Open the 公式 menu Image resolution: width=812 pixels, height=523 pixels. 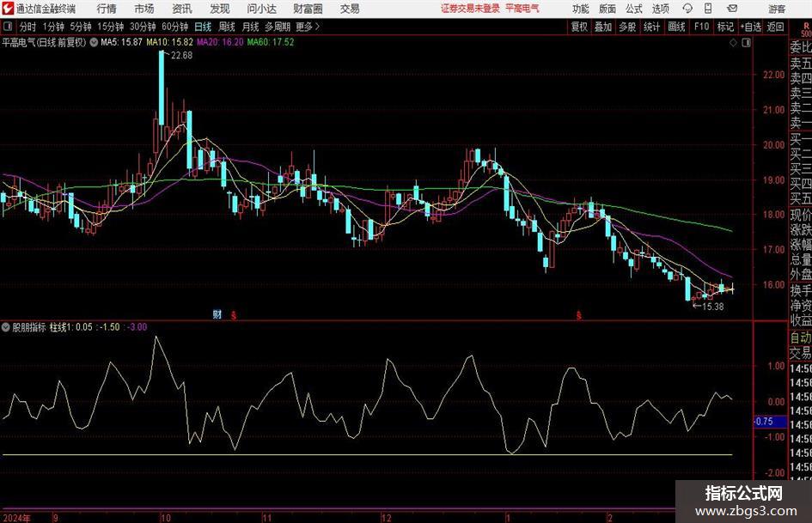tap(633, 9)
